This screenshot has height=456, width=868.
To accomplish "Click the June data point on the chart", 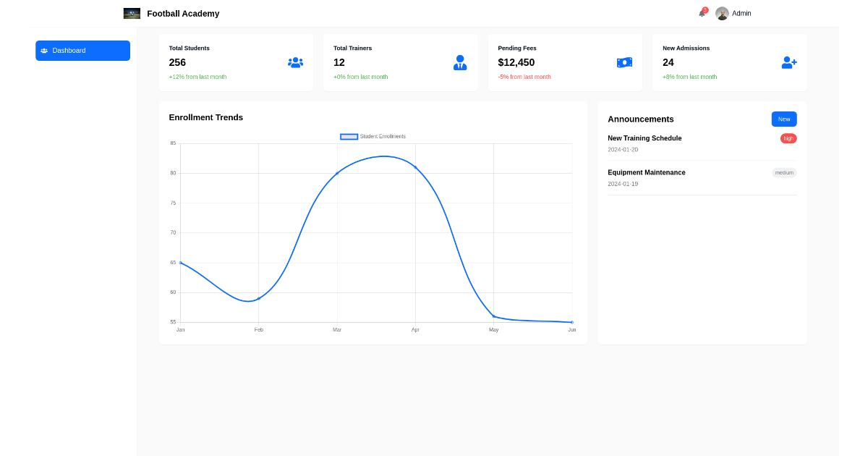I will (x=571, y=321).
